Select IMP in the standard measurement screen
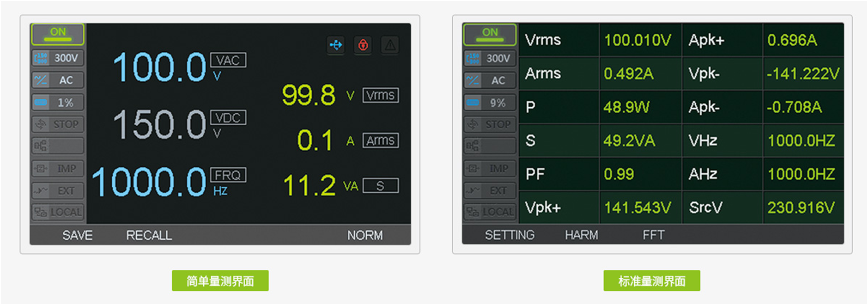Screen dimensions: 868x305 click(490, 169)
